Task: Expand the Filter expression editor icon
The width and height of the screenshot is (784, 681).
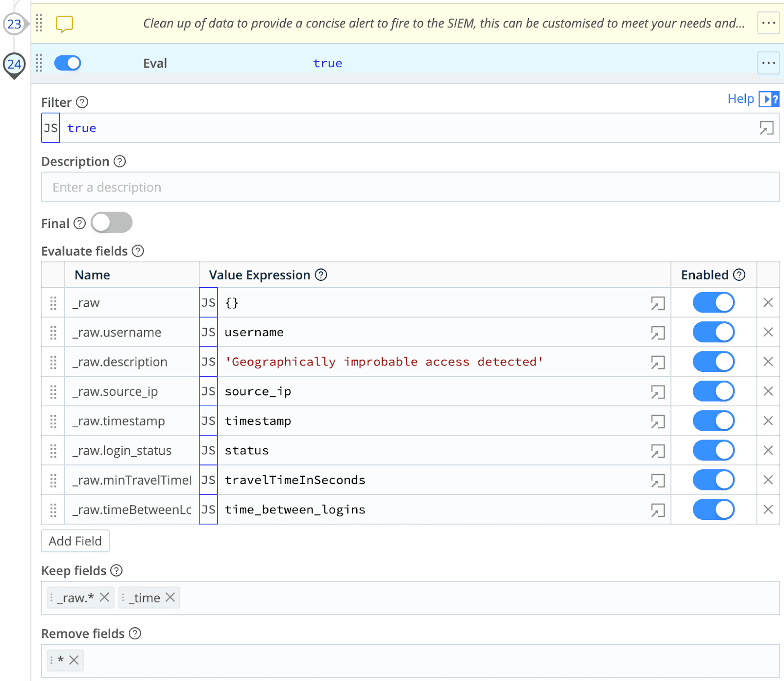Action: [x=766, y=128]
